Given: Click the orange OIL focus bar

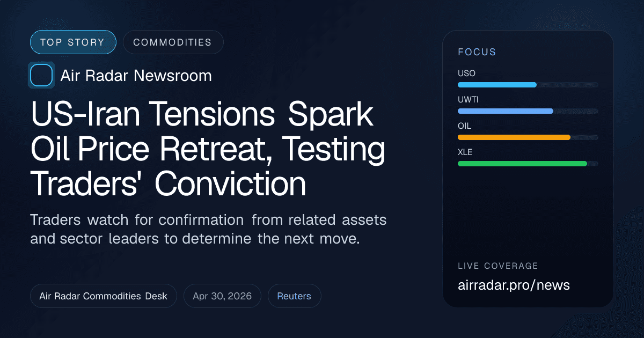Looking at the screenshot, I should pos(514,137).
